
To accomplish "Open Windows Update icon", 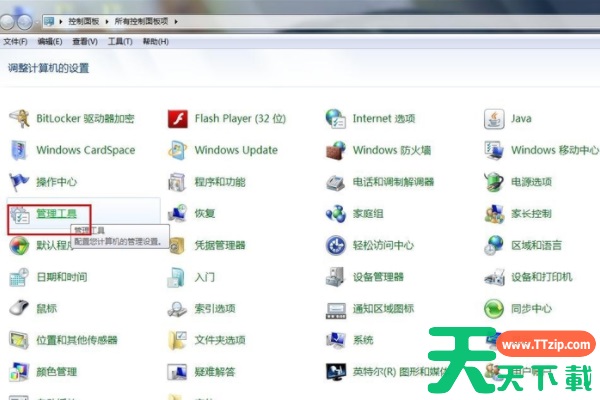I will pos(178,151).
